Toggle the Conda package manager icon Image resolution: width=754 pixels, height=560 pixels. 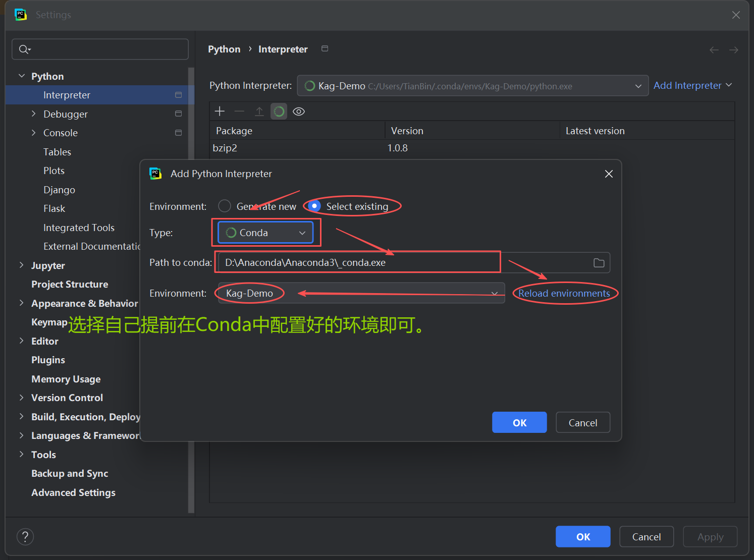[x=279, y=111]
